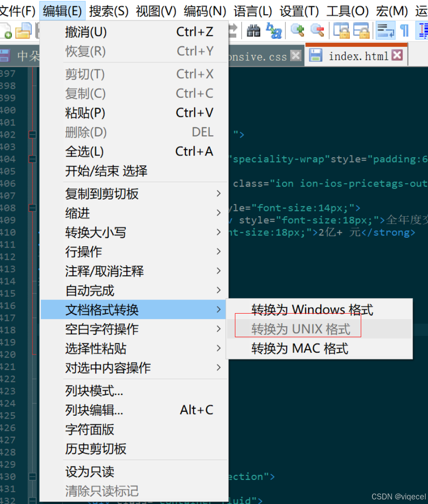The image size is (428, 504).
Task: Open the Find binoculars tool
Action: point(254,31)
